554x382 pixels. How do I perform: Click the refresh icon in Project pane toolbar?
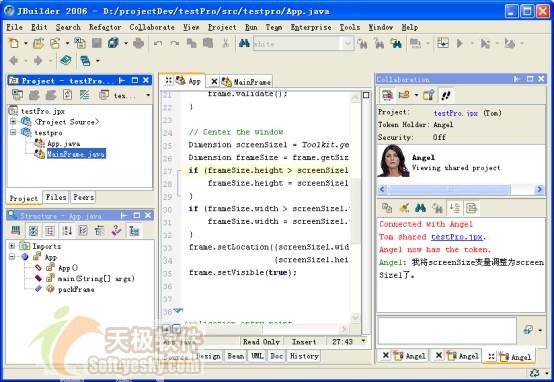pyautogui.click(x=67, y=95)
